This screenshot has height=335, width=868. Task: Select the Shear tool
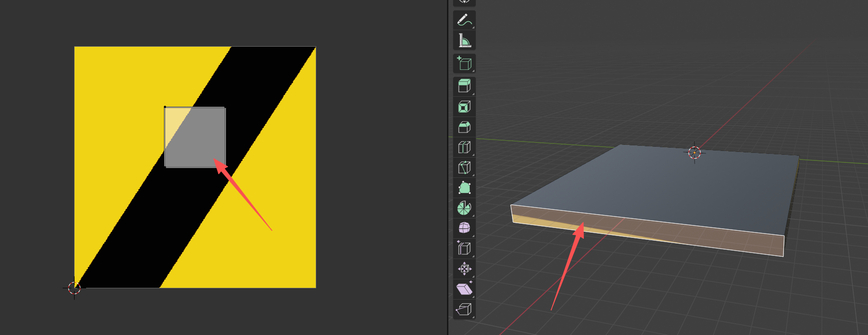464,289
